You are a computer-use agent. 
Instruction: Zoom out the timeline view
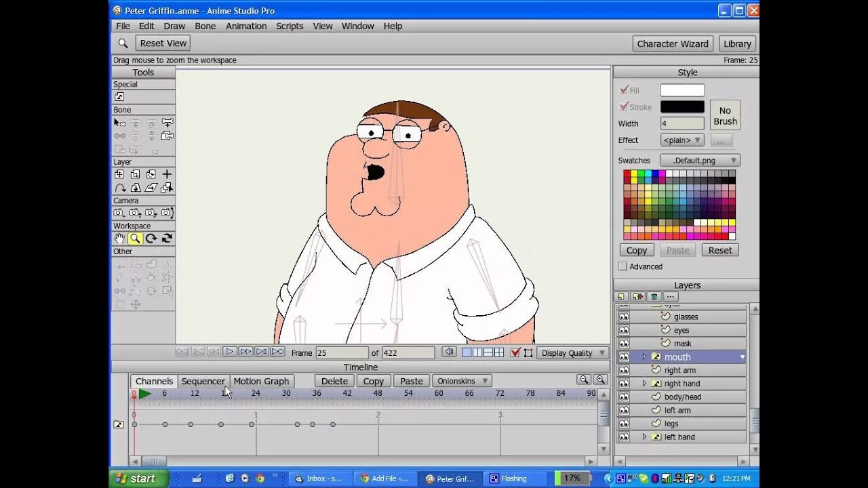coord(583,380)
